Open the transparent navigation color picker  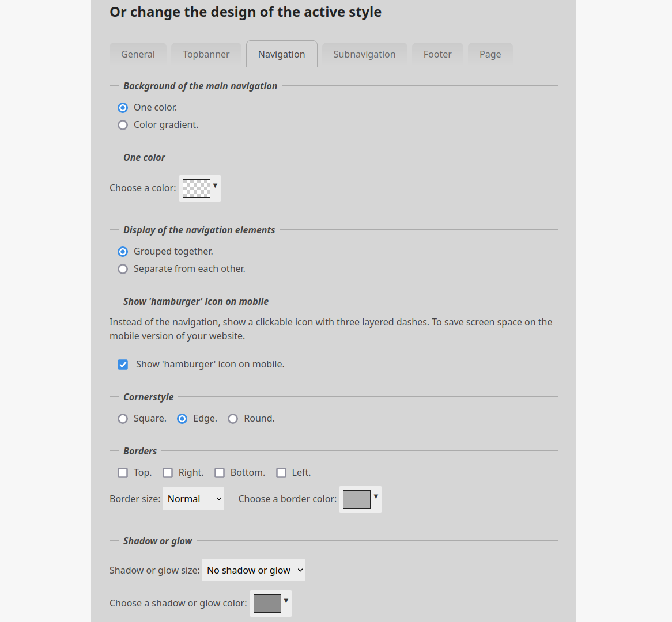click(199, 188)
